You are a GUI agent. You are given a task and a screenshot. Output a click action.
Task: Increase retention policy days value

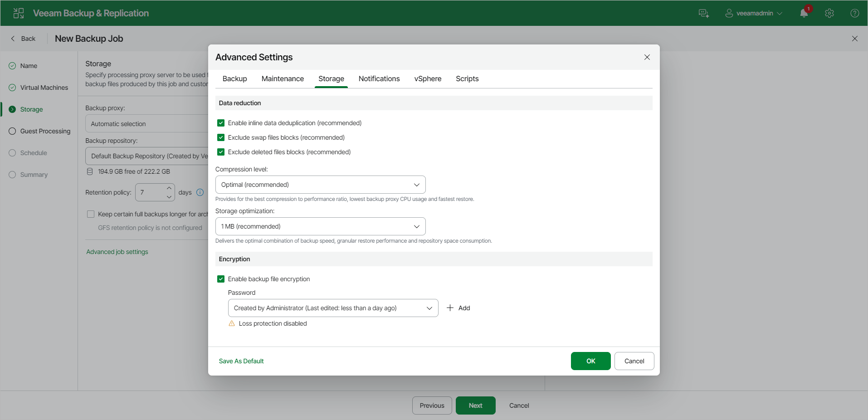point(169,188)
